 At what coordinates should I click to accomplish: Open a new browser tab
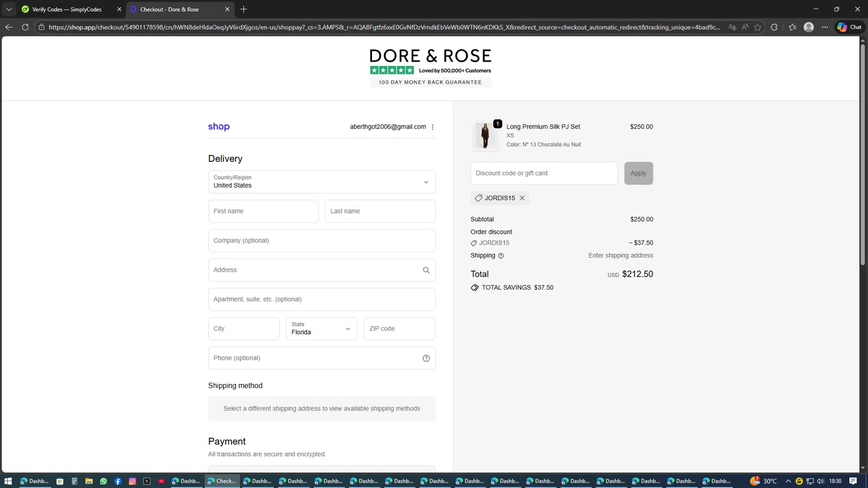244,9
